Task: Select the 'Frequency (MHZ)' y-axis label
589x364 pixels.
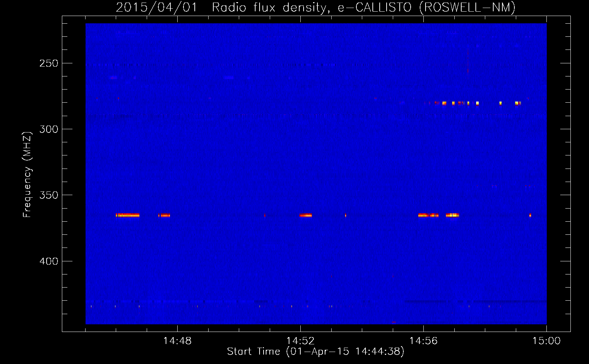Action: click(x=27, y=175)
